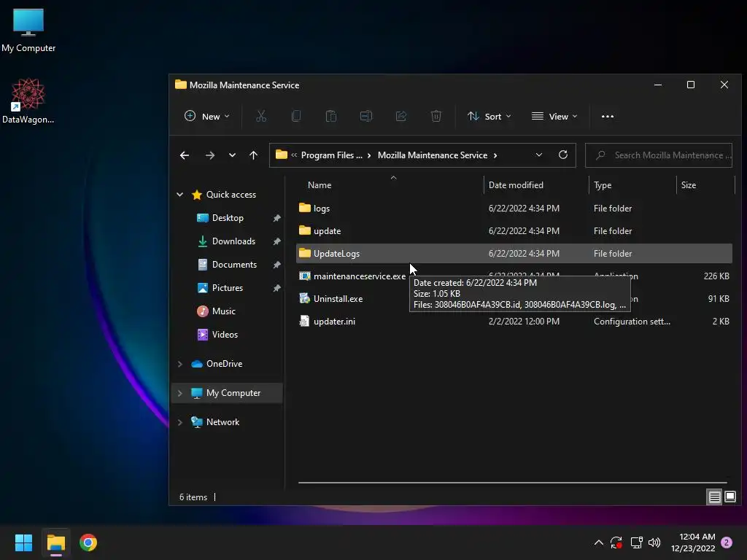The image size is (747, 560).
Task: Select Music in navigation pane
Action: pos(223,311)
